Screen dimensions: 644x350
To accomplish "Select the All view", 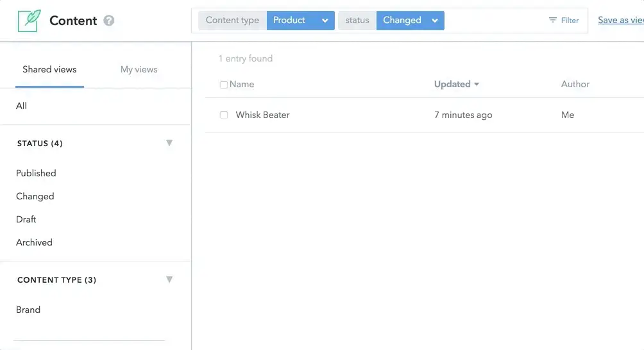I will click(x=21, y=106).
